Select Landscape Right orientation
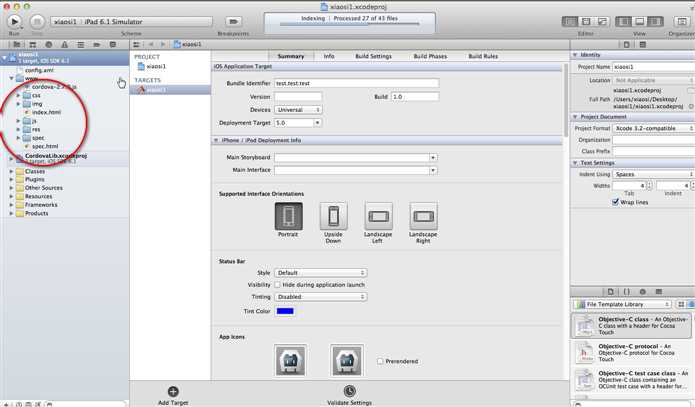The height and width of the screenshot is (407, 695). tap(423, 216)
